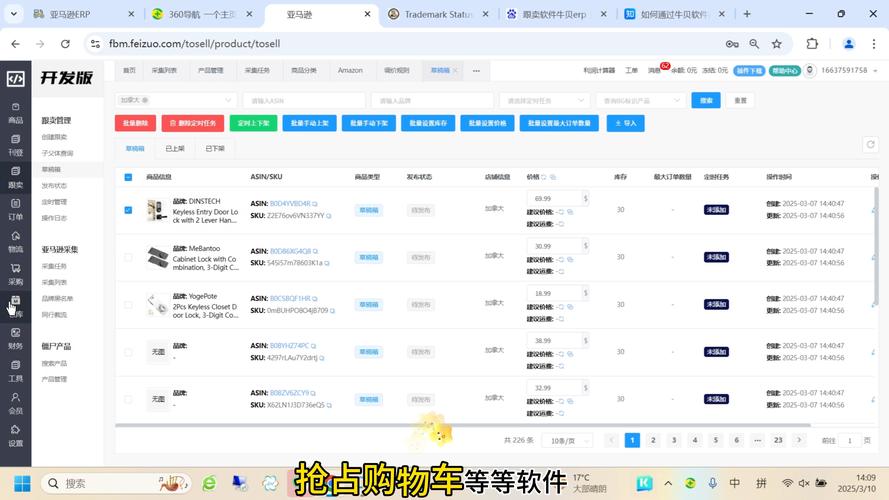Copy the ASIN of the YogePote product

(315, 299)
